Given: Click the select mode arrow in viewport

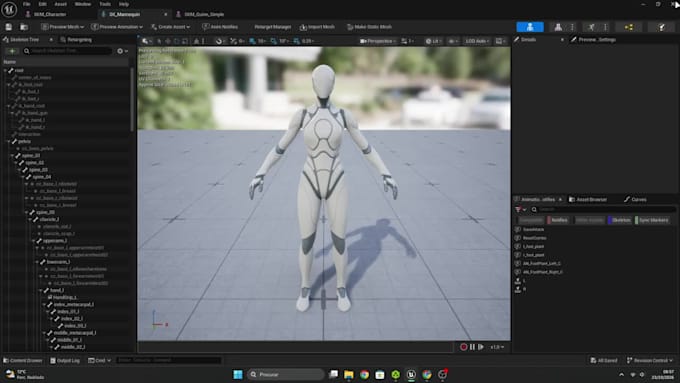Looking at the screenshot, I should pyautogui.click(x=160, y=41).
